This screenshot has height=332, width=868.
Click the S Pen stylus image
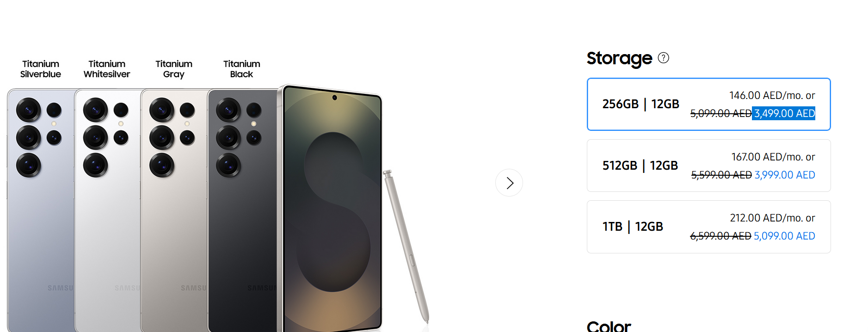point(406,246)
